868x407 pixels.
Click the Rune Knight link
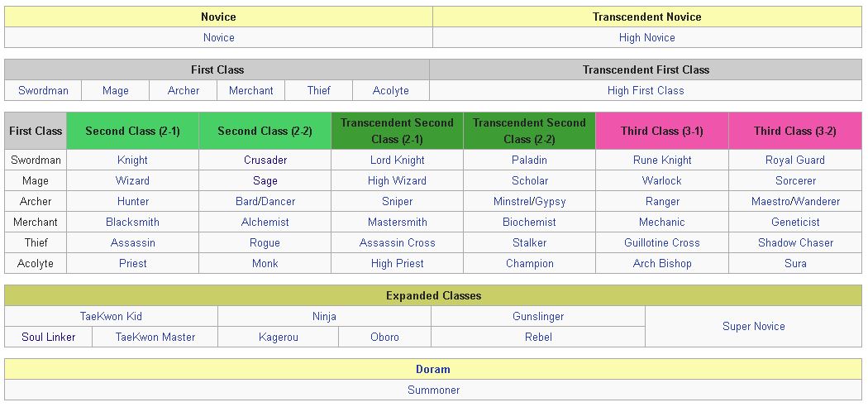pos(662,160)
